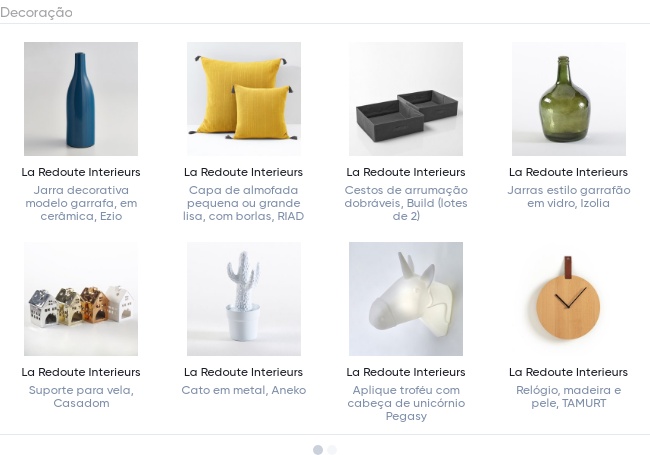Follow the 'Jarras estilo garrafão em vidro' link
Image resolution: width=650 pixels, height=455 pixels.
tap(569, 196)
